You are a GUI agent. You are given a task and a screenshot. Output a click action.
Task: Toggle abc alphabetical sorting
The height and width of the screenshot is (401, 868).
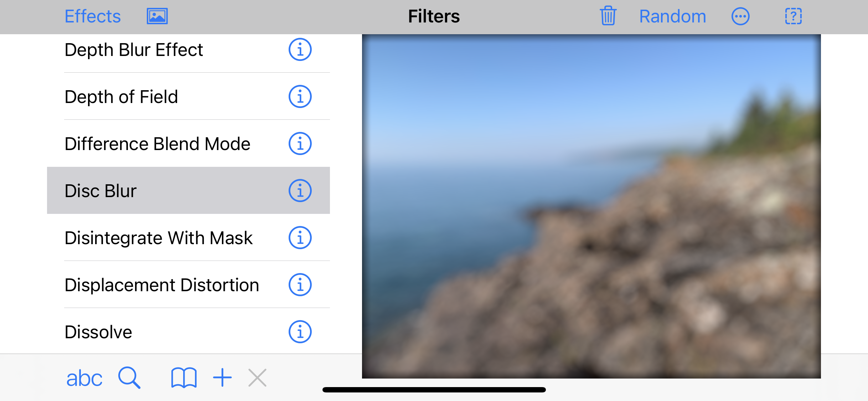point(84,378)
